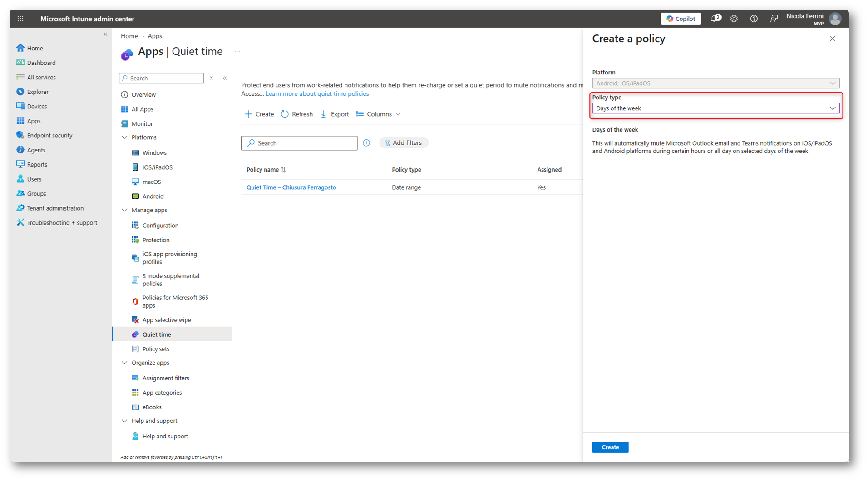
Task: Open the Policy type dropdown
Action: (716, 108)
